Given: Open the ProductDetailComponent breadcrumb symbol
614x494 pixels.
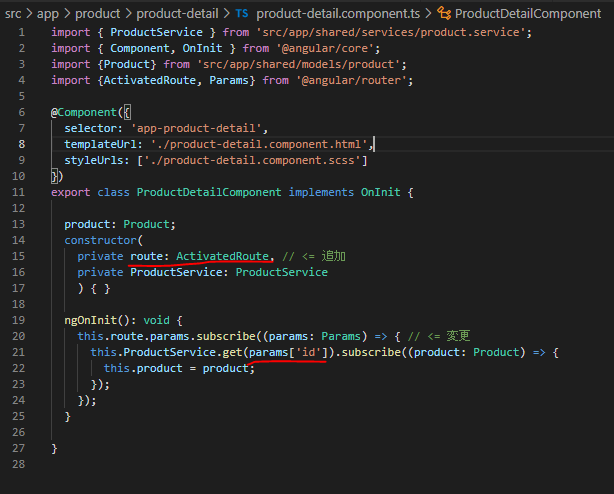Looking at the screenshot, I should [528, 14].
